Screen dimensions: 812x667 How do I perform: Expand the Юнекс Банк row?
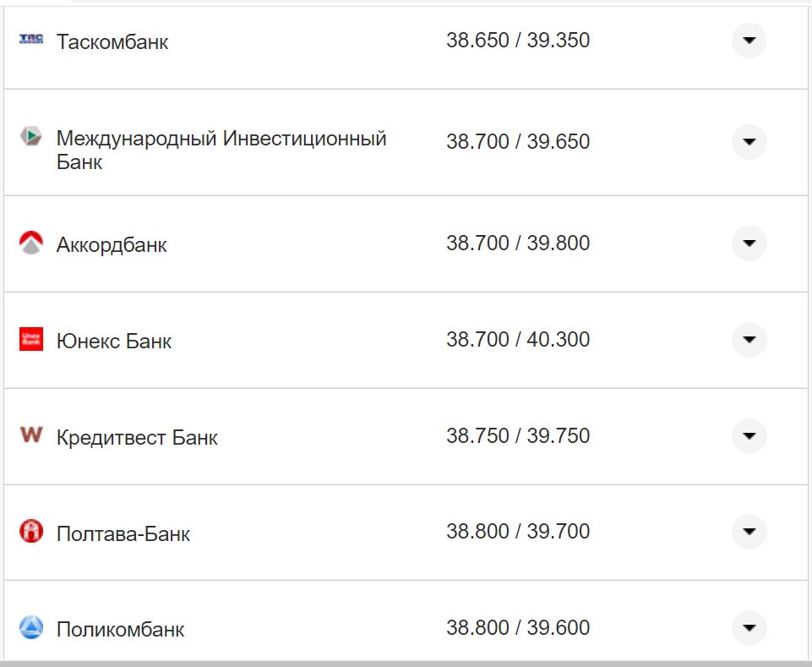pyautogui.click(x=749, y=340)
